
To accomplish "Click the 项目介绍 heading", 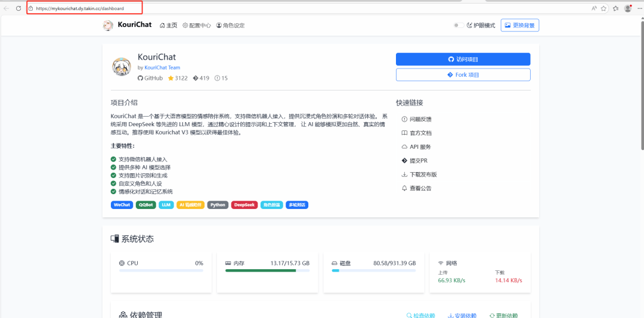I will pyautogui.click(x=124, y=102).
